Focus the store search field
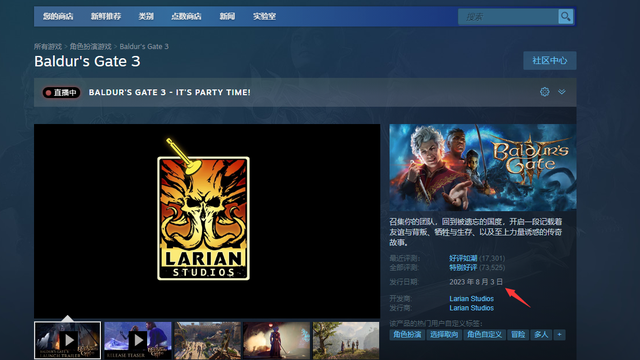This screenshot has height=360, width=640. click(508, 17)
